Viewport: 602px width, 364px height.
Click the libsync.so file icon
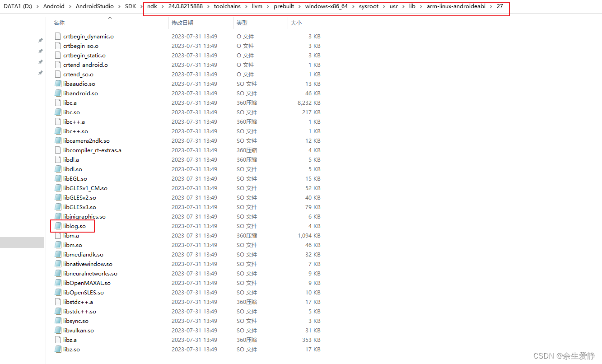tap(57, 321)
